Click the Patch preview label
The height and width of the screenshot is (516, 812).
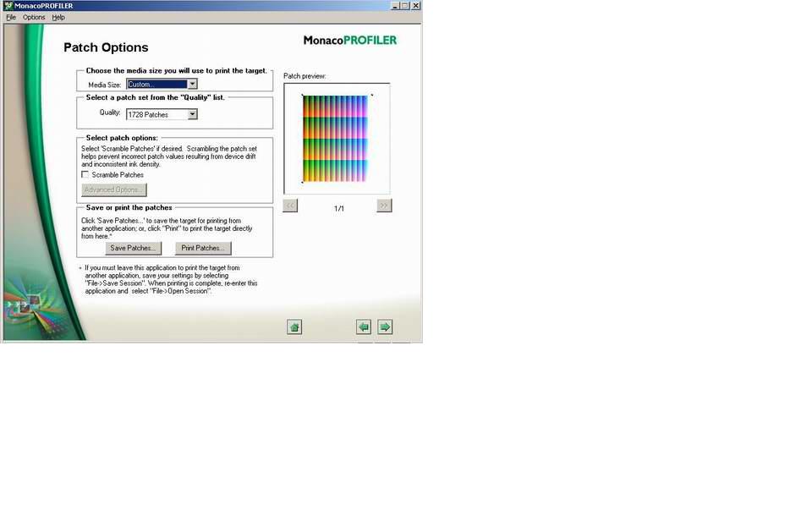click(x=304, y=75)
